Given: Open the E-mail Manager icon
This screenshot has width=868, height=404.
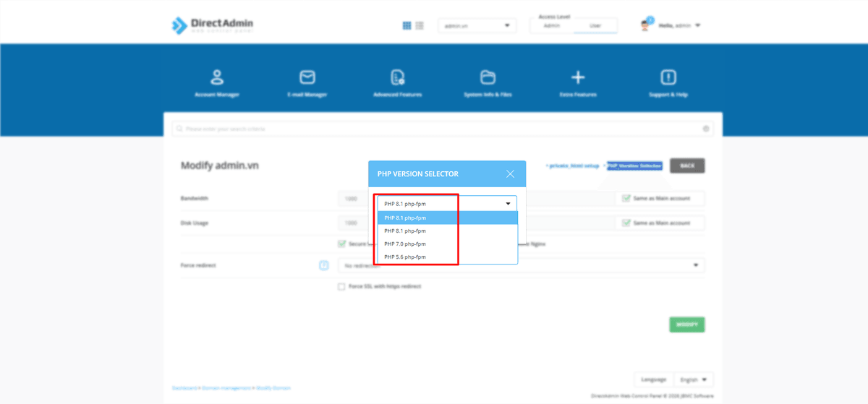Looking at the screenshot, I should point(307,77).
